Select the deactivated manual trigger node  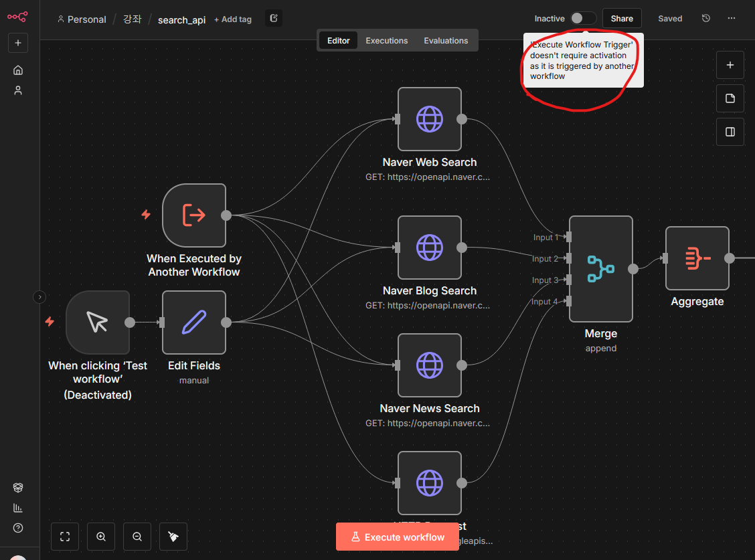pos(98,322)
